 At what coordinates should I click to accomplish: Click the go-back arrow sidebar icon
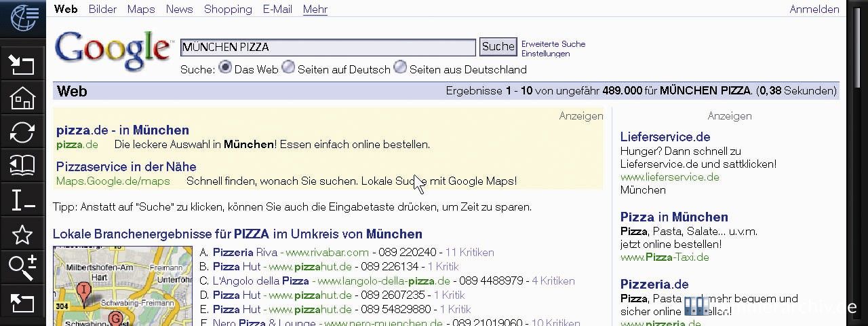coord(22,65)
